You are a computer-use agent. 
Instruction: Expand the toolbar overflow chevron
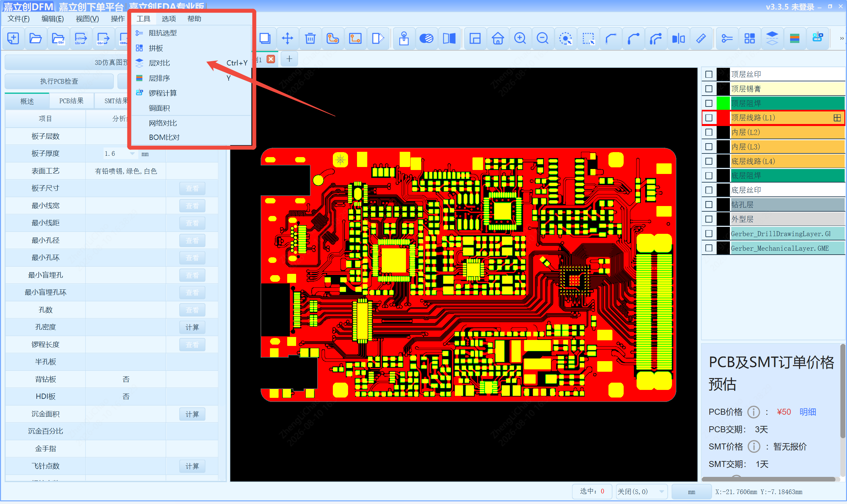point(841,38)
